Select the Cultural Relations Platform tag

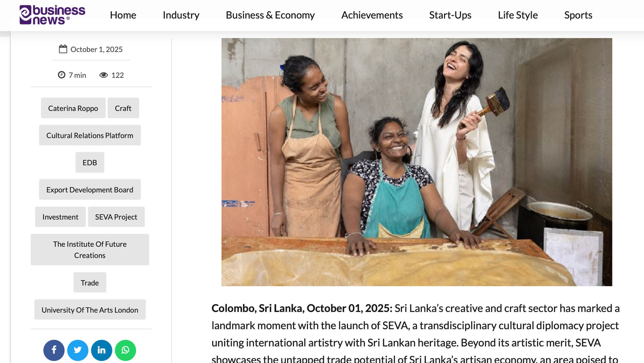click(x=90, y=135)
